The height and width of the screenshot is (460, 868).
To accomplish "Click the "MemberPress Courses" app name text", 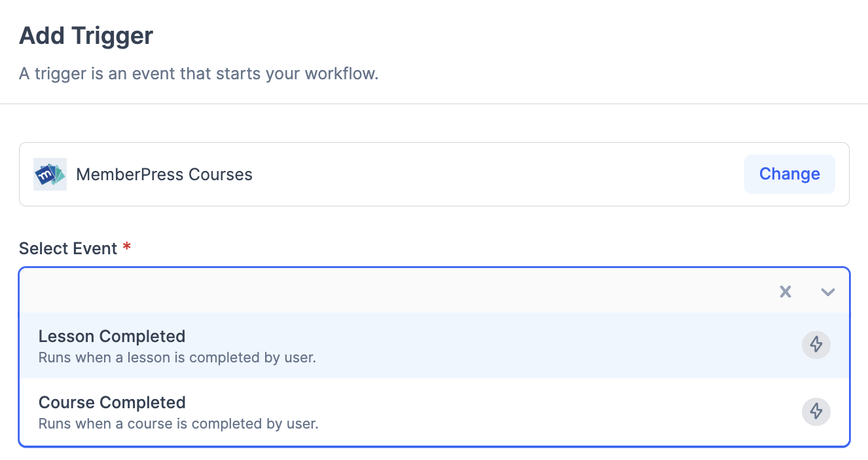I will pyautogui.click(x=164, y=174).
